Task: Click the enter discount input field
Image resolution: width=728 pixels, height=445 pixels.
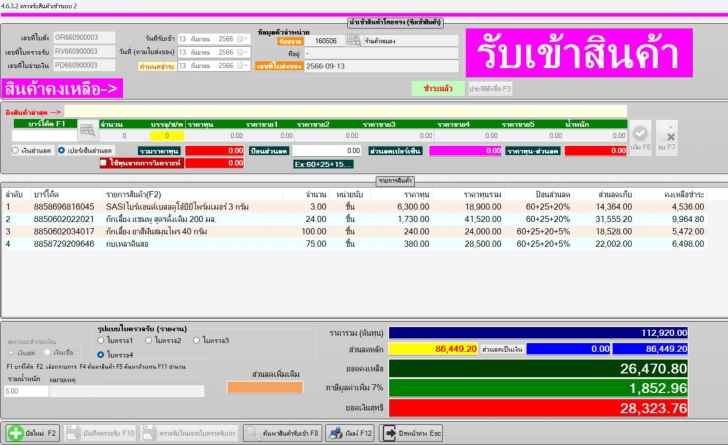Action: tap(326, 151)
